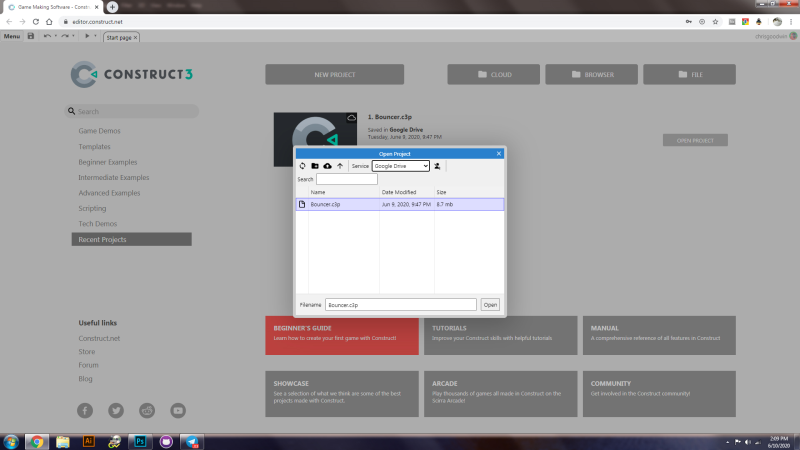Bookmark this page with the star icon
Viewport: 800px width, 450px height.
point(715,22)
